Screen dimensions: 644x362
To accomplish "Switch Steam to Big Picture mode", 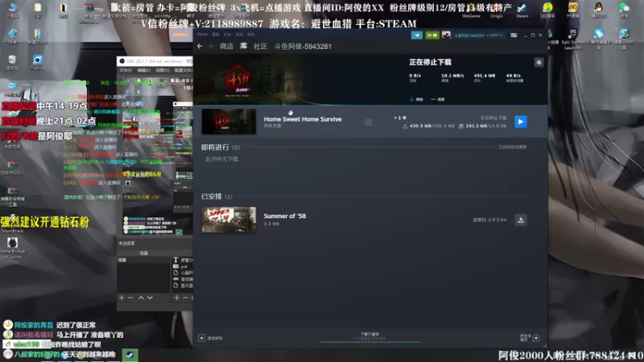I will coord(514,35).
